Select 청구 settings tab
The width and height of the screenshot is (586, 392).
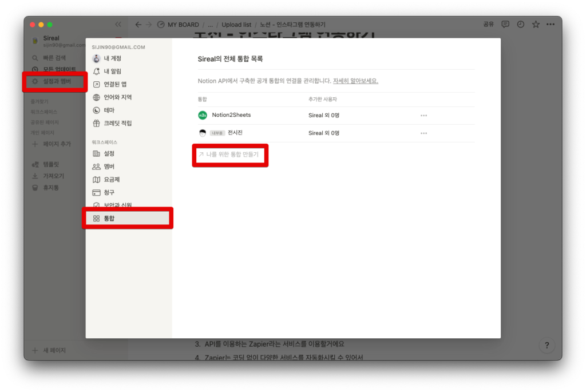(129, 192)
